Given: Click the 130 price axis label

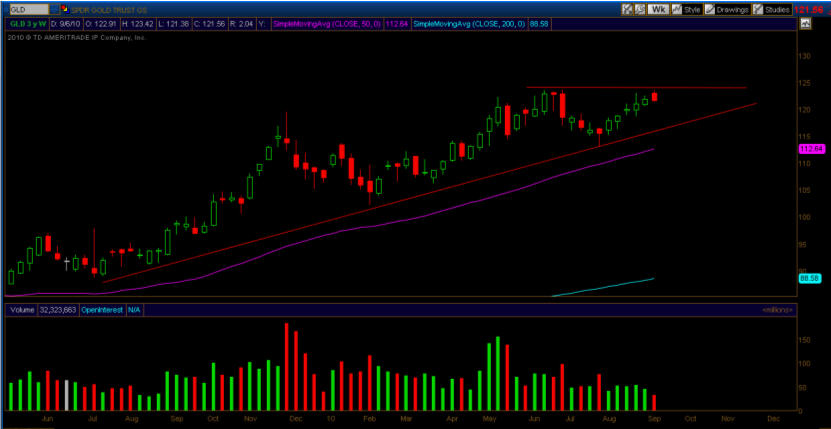Looking at the screenshot, I should 806,56.
